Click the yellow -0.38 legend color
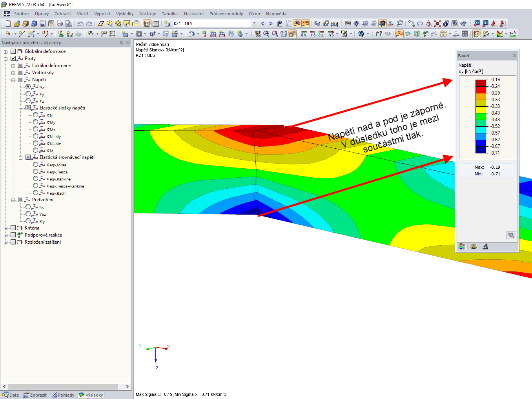Screen dimensions: 532x399 point(481,109)
